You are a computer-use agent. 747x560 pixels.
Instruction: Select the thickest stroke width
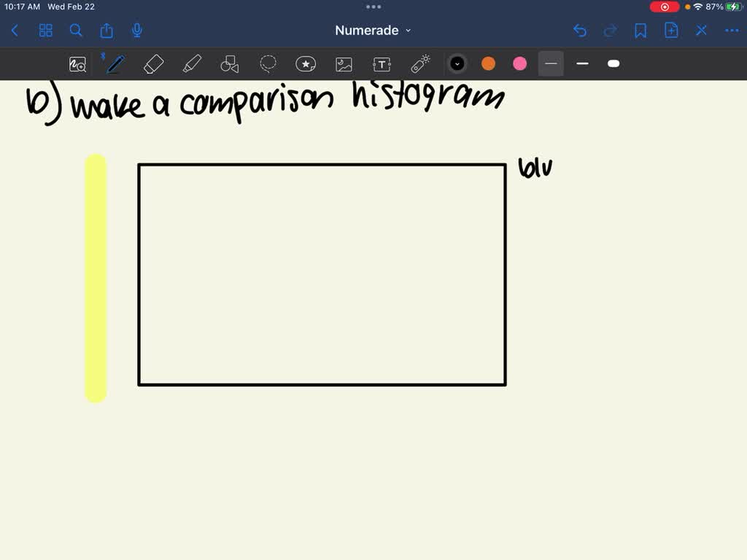614,64
